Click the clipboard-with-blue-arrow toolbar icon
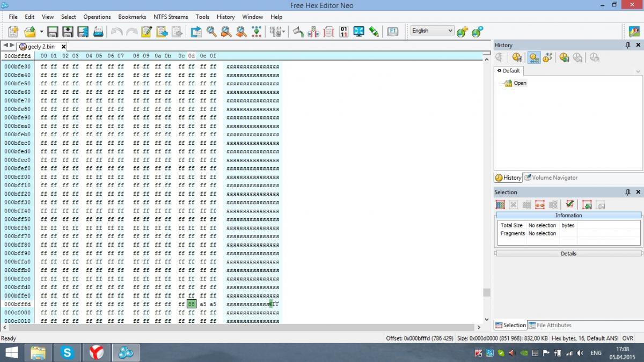The width and height of the screenshot is (644, 362). point(162,32)
